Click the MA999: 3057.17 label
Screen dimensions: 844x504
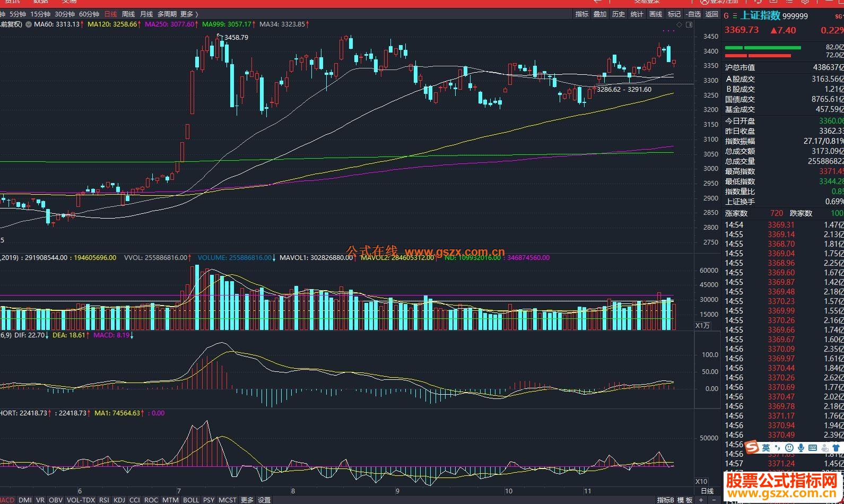pos(227,24)
